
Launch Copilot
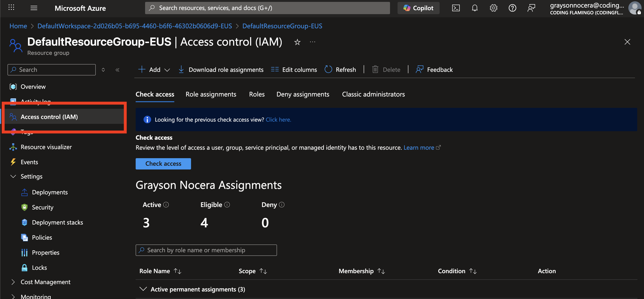tap(418, 8)
